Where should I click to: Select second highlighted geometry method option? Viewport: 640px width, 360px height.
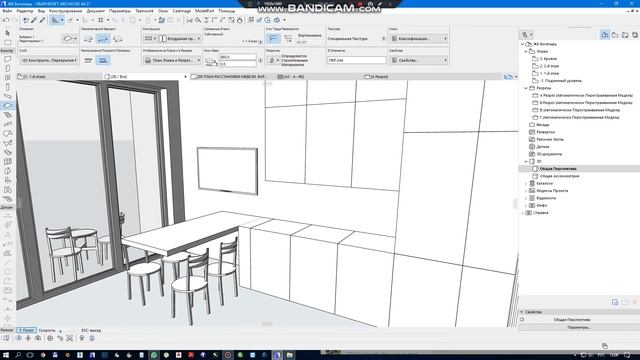tap(103, 39)
